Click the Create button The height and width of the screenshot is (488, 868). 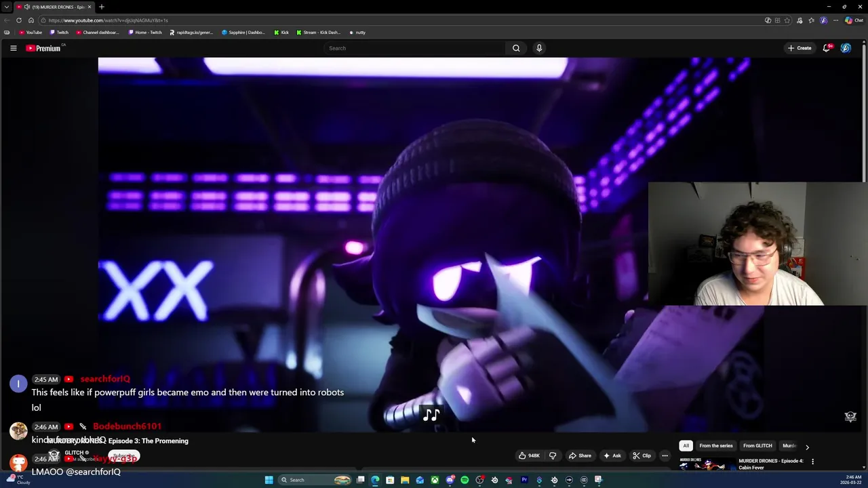coord(800,48)
